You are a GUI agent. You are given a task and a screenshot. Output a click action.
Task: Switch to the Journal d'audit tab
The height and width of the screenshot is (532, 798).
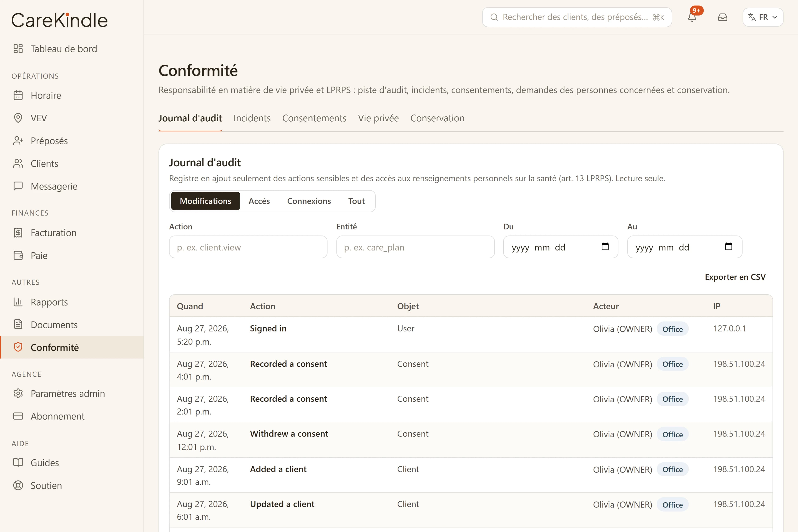(190, 118)
